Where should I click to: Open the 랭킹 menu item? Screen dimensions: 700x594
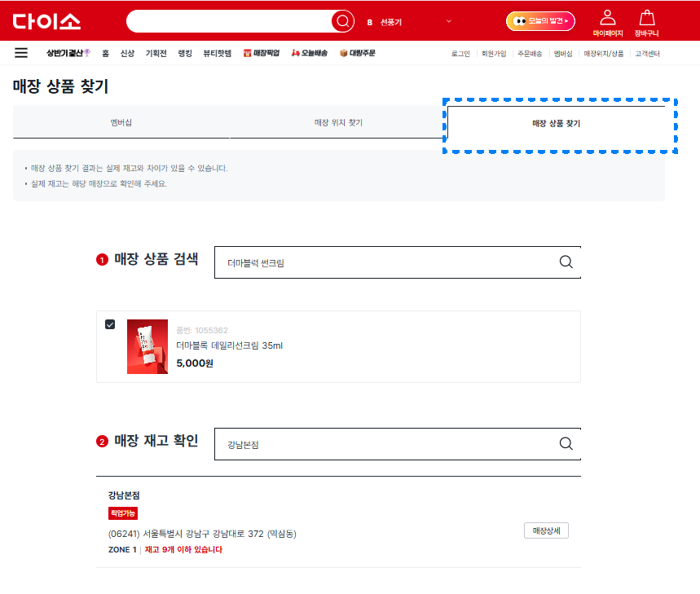point(183,52)
